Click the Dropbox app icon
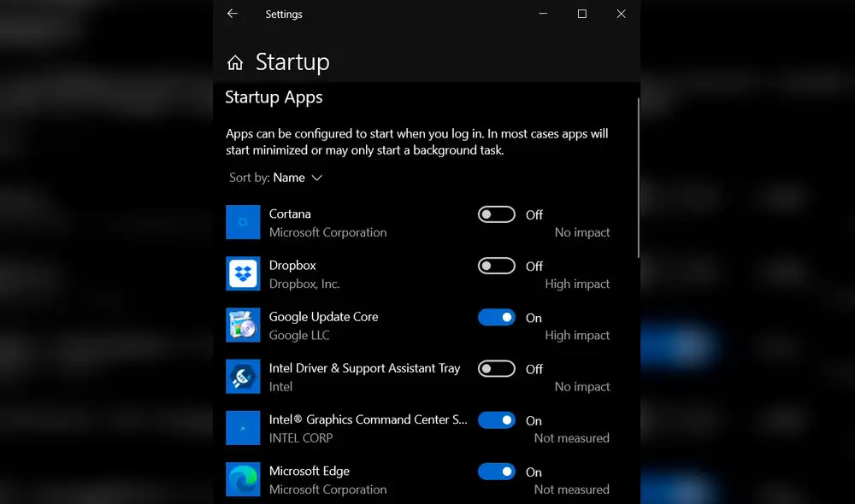 click(243, 273)
